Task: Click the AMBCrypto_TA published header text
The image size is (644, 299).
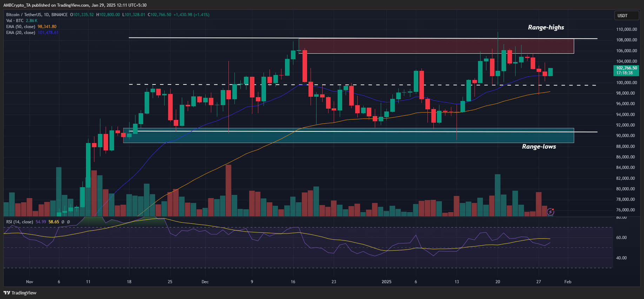Action: [75, 5]
